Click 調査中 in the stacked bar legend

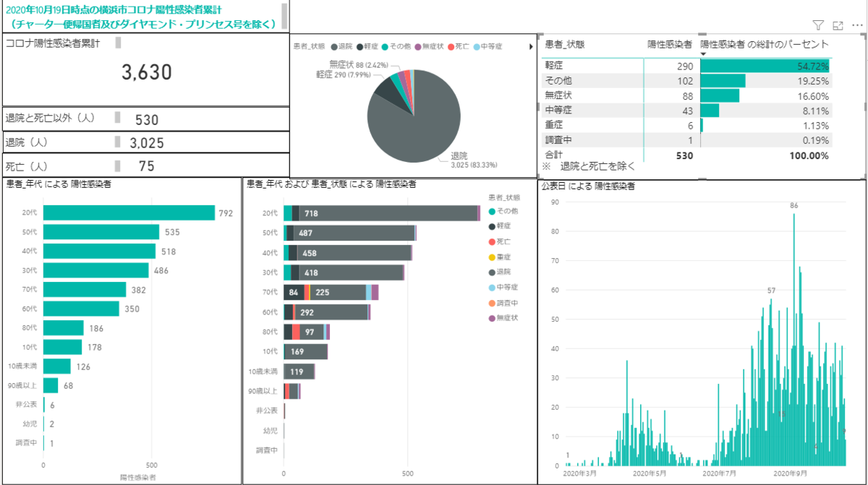[x=503, y=302]
